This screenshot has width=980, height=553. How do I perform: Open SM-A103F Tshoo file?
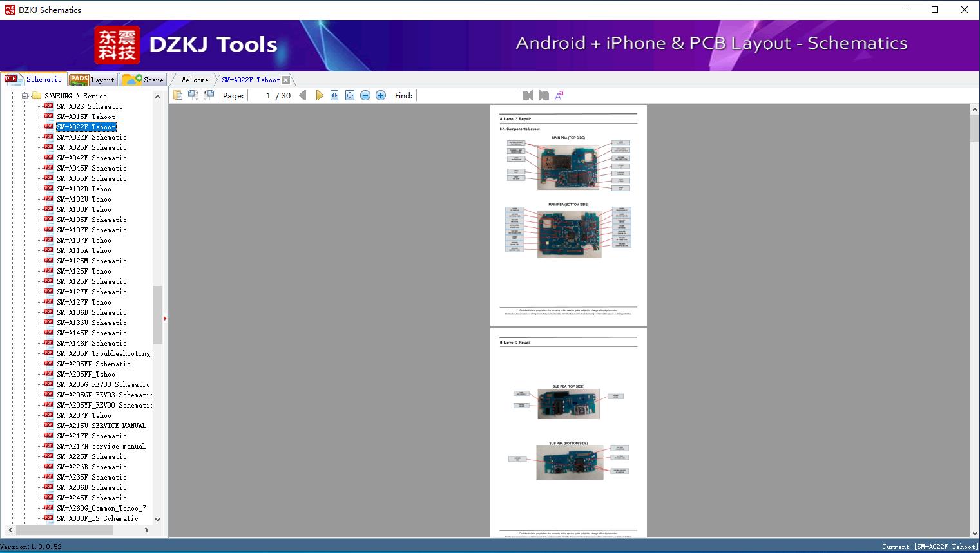pyautogui.click(x=84, y=209)
